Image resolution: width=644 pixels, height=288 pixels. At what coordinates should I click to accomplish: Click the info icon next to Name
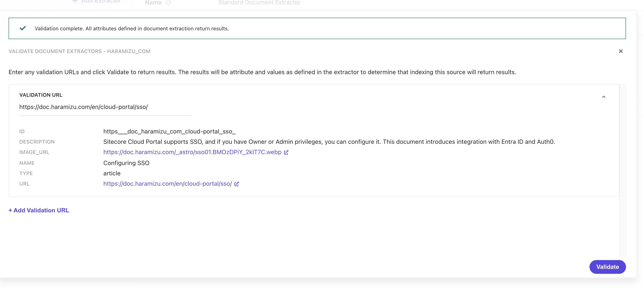pos(168,3)
